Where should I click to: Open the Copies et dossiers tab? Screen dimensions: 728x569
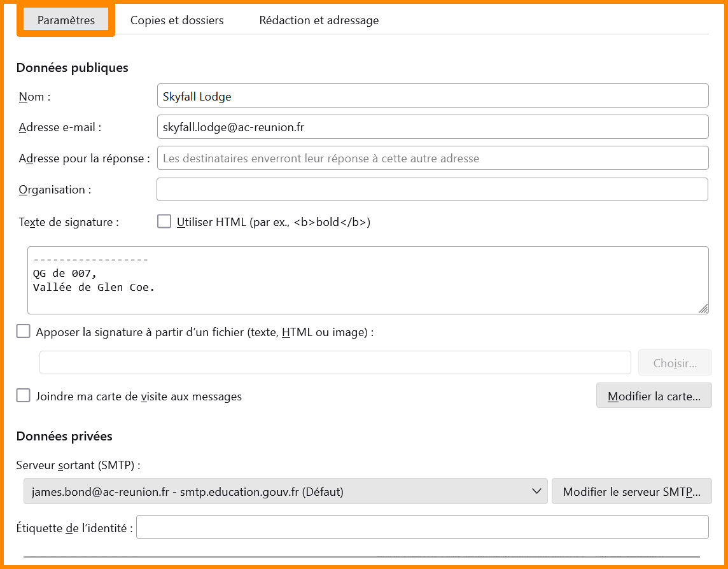click(177, 20)
